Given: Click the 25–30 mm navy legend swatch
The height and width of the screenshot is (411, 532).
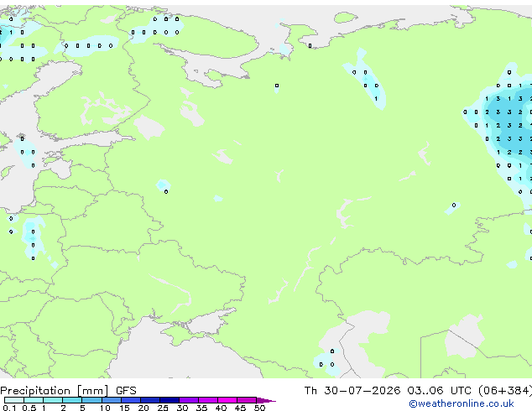Looking at the screenshot, I should coord(170,400).
